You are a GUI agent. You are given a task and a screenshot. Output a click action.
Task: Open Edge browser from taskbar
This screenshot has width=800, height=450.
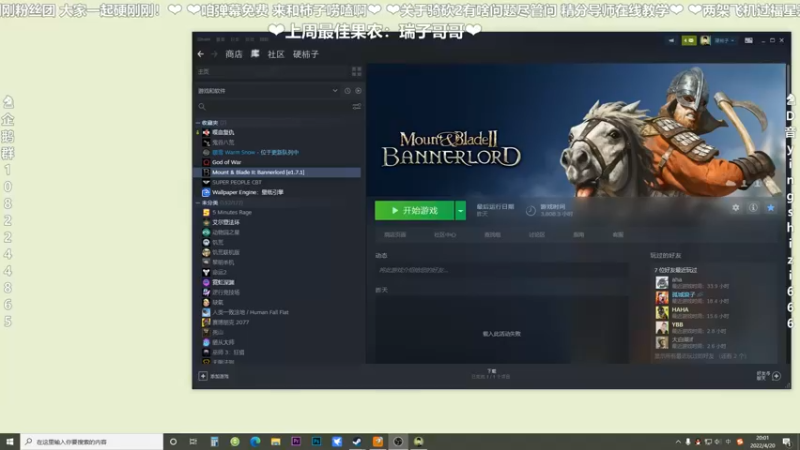(x=255, y=441)
